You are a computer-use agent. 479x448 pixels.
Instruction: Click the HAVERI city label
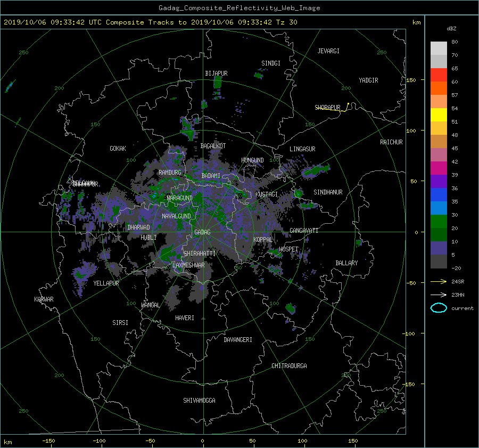click(185, 318)
